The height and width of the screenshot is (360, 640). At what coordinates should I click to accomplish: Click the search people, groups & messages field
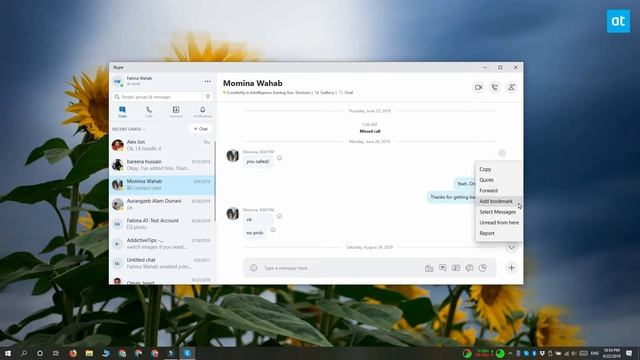pyautogui.click(x=157, y=97)
